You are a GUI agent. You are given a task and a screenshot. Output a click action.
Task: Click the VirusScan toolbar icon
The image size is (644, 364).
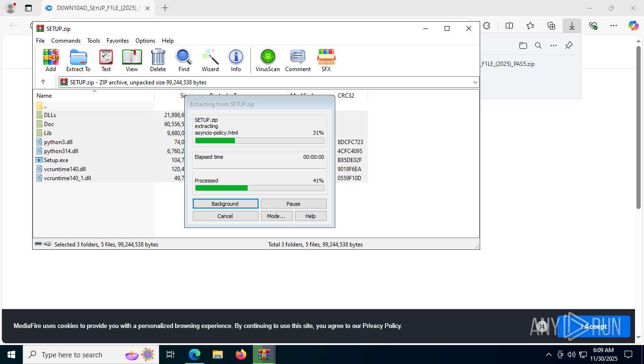268,60
